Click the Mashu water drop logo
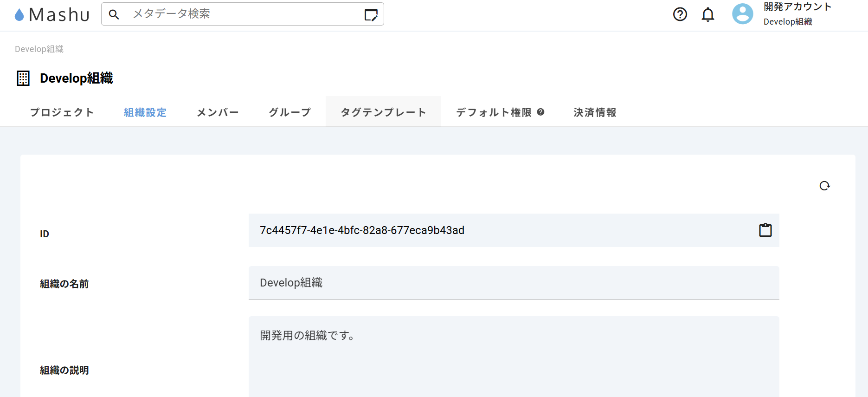868x397 pixels. [x=19, y=15]
